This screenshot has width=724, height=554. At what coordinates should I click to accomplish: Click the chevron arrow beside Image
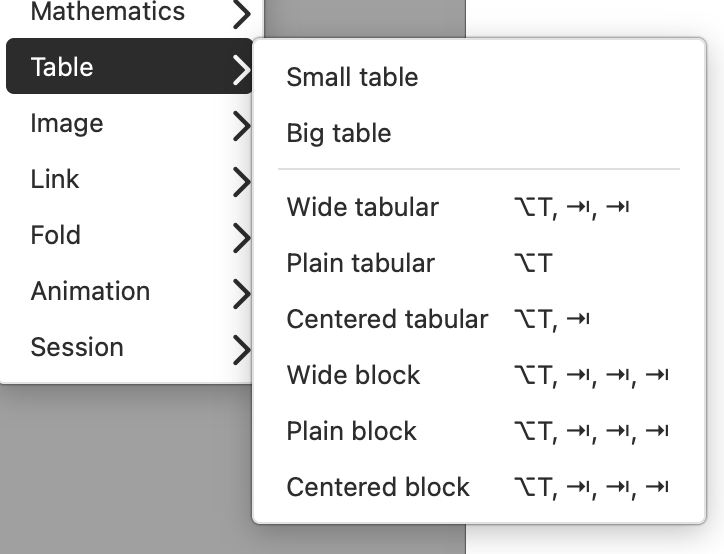click(240, 124)
